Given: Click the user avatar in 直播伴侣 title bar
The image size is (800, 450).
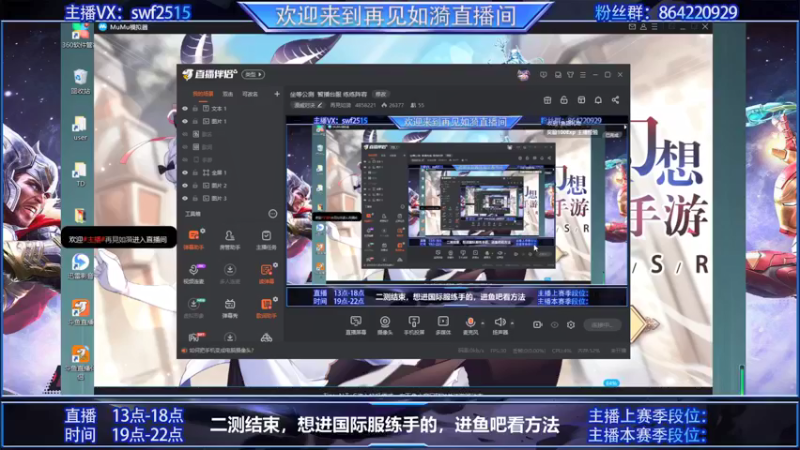Looking at the screenshot, I should click(523, 75).
